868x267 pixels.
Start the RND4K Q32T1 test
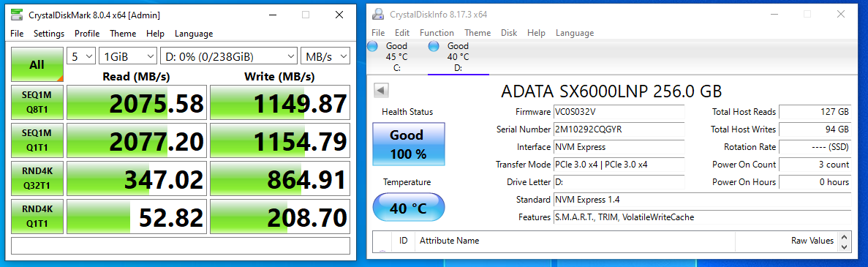(37, 179)
